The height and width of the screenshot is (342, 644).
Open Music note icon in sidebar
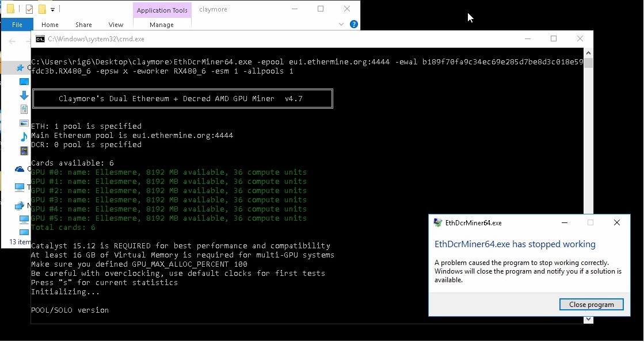(24, 137)
